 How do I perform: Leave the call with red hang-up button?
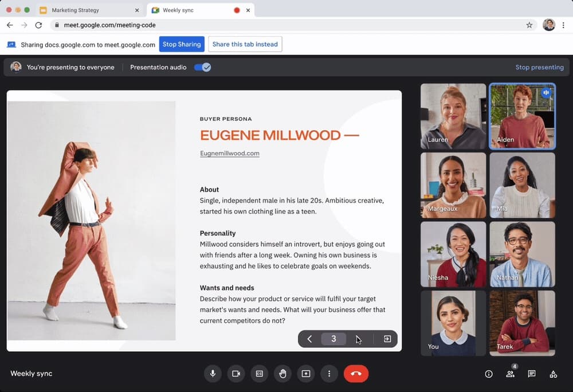coord(356,374)
